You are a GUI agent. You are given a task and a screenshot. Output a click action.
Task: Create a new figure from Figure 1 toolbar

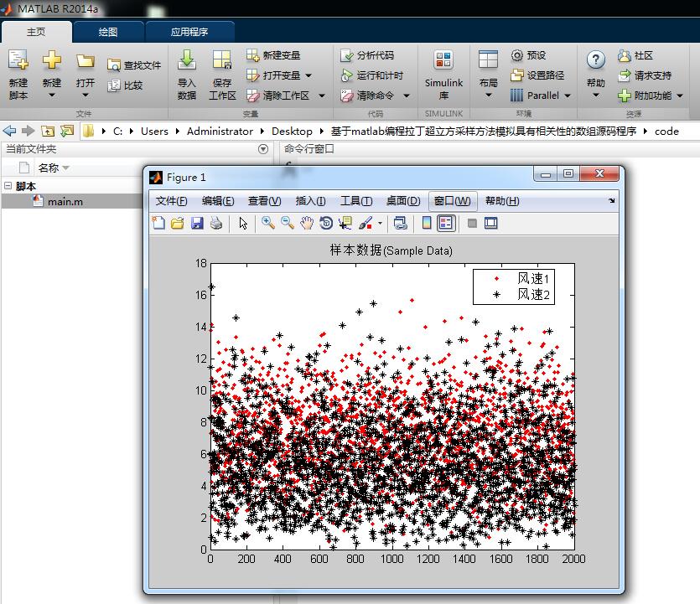coord(158,223)
